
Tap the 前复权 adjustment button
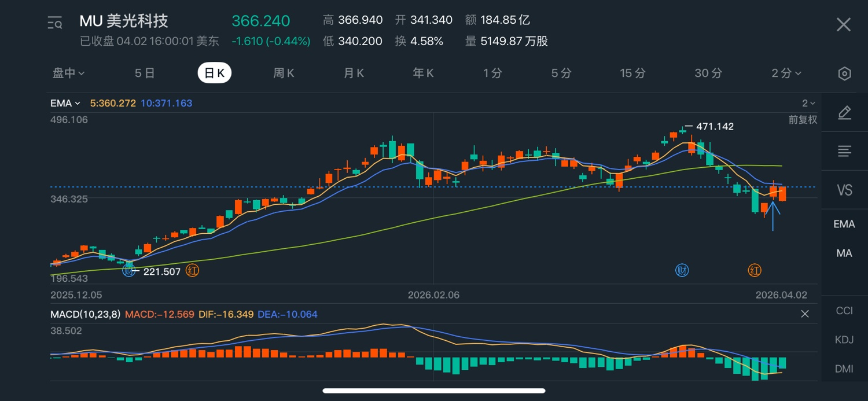pos(803,120)
